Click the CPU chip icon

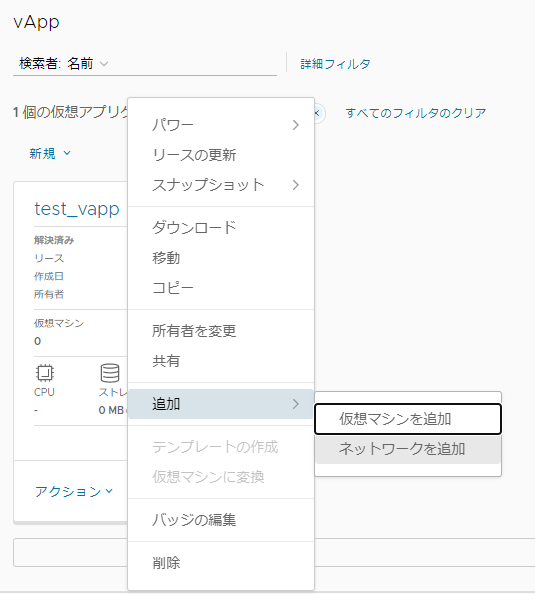pos(45,373)
